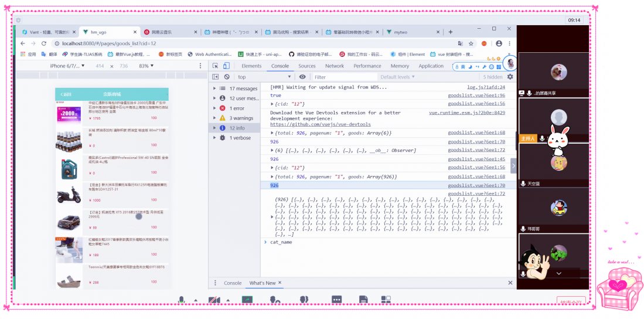Open a new browser tab
644x319 pixels.
click(x=451, y=32)
